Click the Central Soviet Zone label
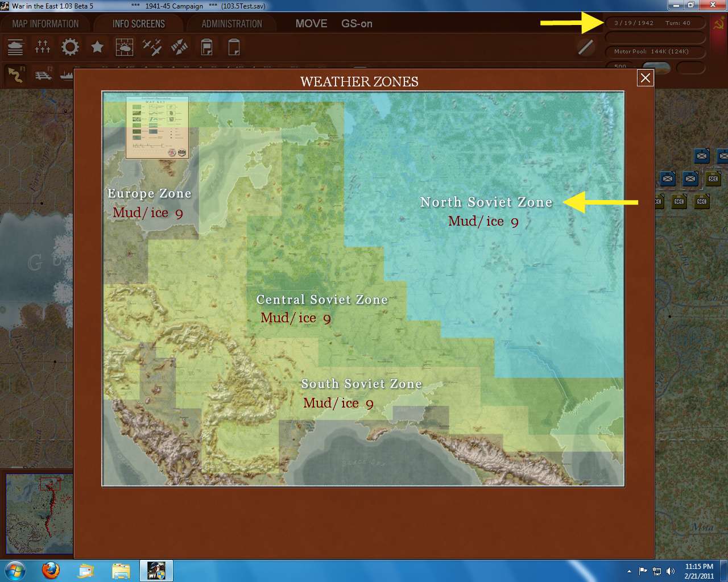Viewport: 728px width, 582px height. 322,300
